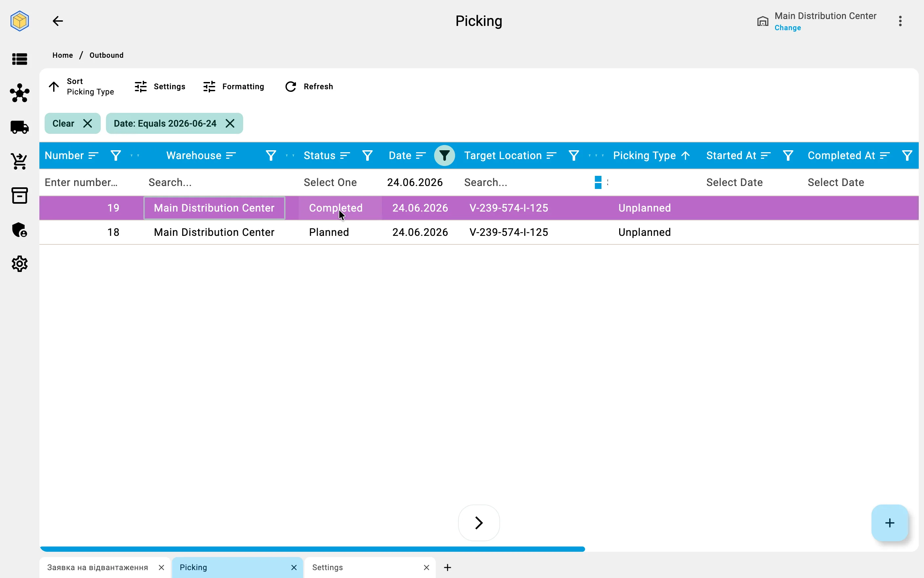Viewport: 924px width, 578px height.
Task: Open the three-dot menu top right
Action: click(x=900, y=21)
